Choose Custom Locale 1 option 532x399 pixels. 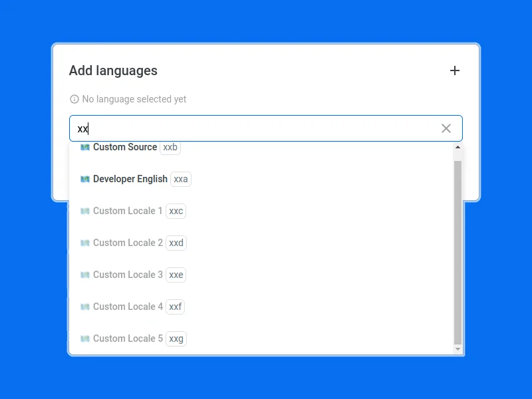coord(128,211)
